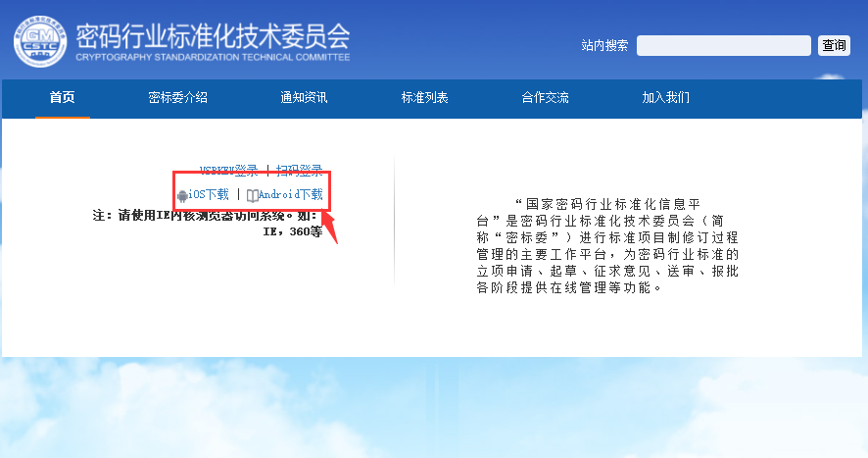
Task: Click the robot icon beside iOS下载
Action: tap(182, 195)
